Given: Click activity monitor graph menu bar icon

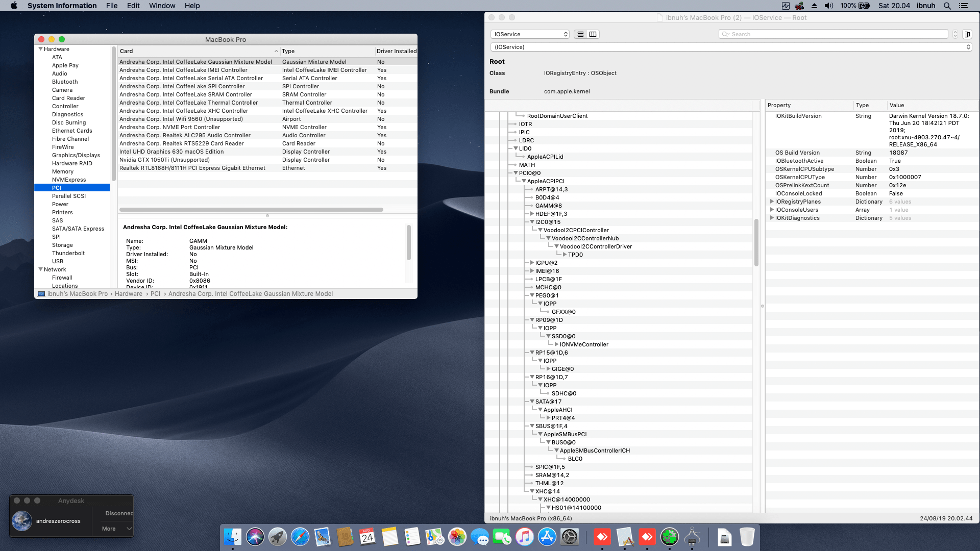Looking at the screenshot, I should pos(786,6).
